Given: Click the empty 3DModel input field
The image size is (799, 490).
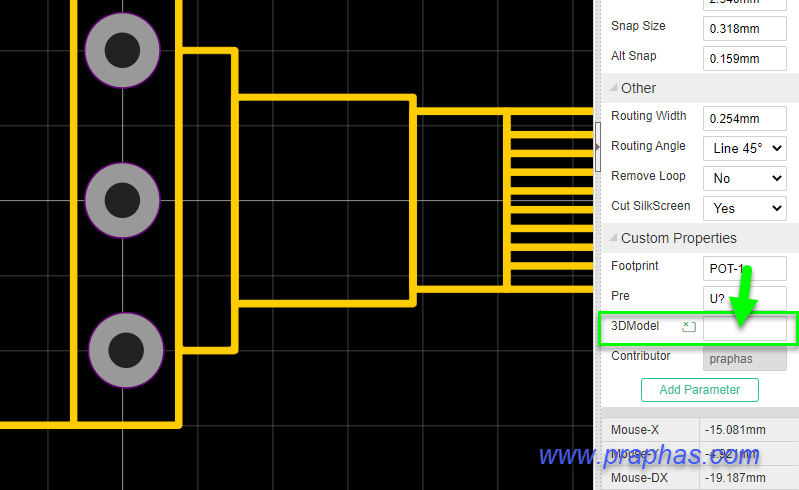Looking at the screenshot, I should pos(744,329).
